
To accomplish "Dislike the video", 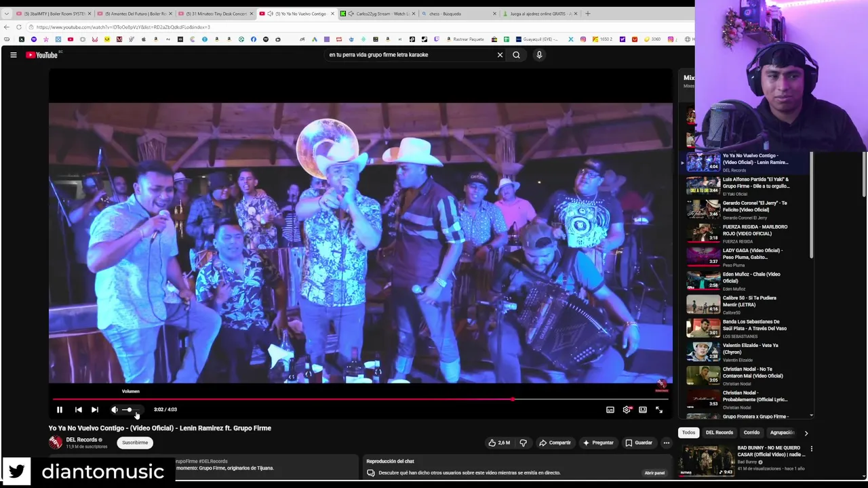I will [523, 443].
